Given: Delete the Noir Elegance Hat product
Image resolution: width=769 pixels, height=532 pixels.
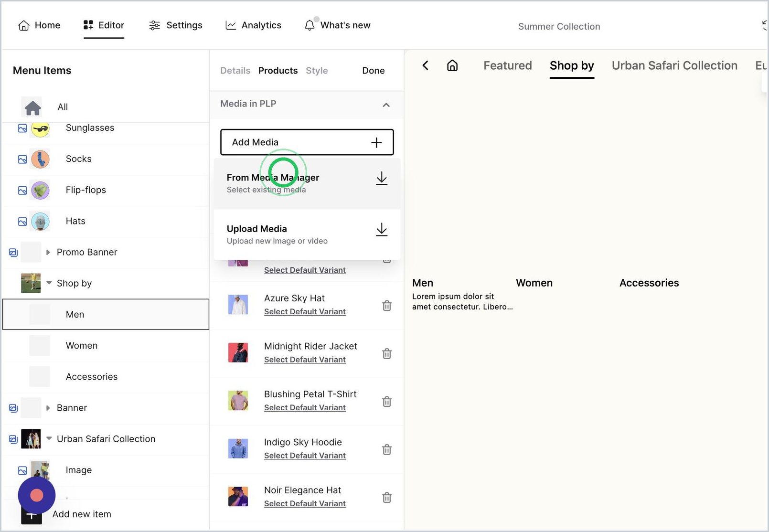Looking at the screenshot, I should click(387, 498).
